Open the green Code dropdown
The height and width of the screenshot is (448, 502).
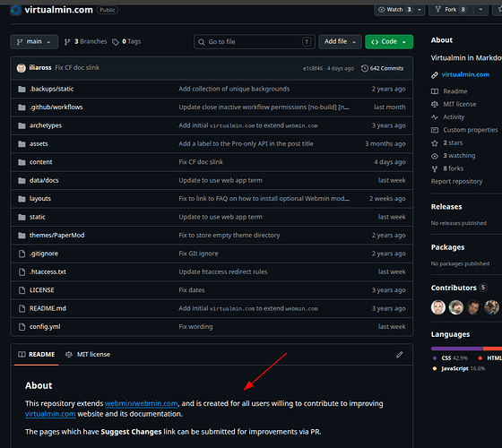point(389,41)
